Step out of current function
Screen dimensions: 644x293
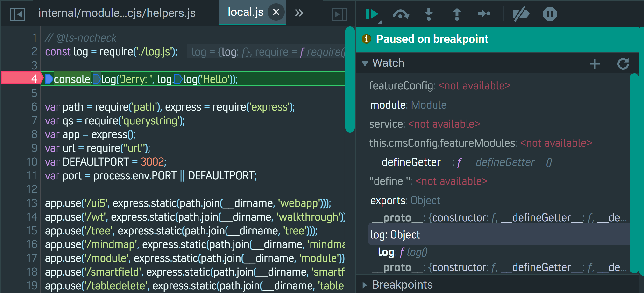pyautogui.click(x=457, y=14)
